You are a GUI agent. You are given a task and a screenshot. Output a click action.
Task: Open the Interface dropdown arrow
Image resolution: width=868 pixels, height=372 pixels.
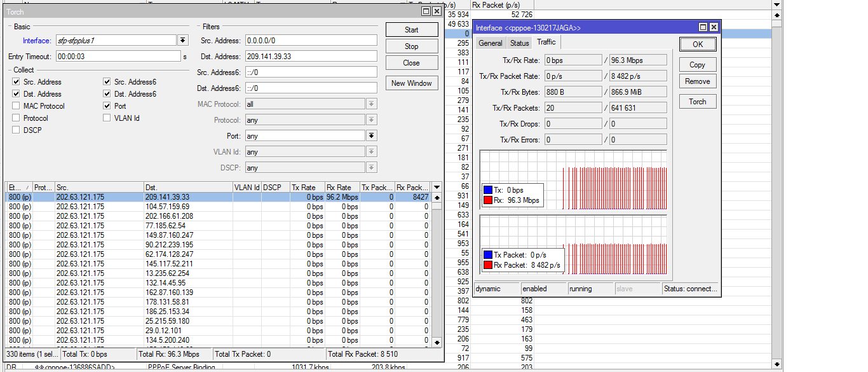pos(182,40)
